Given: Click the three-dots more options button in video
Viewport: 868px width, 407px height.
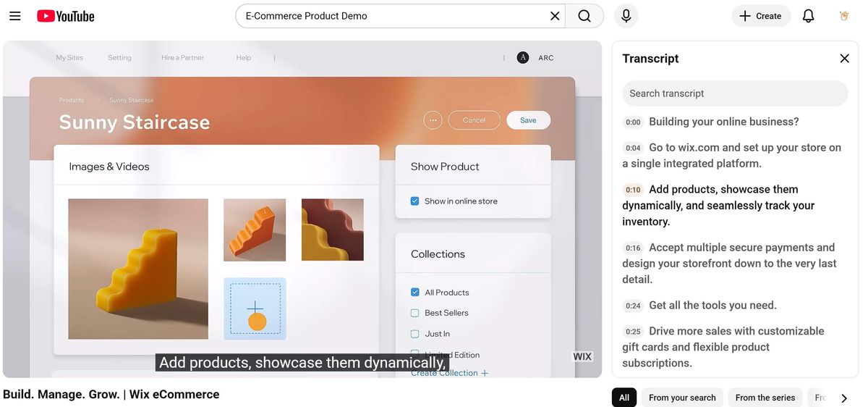Looking at the screenshot, I should click(433, 120).
